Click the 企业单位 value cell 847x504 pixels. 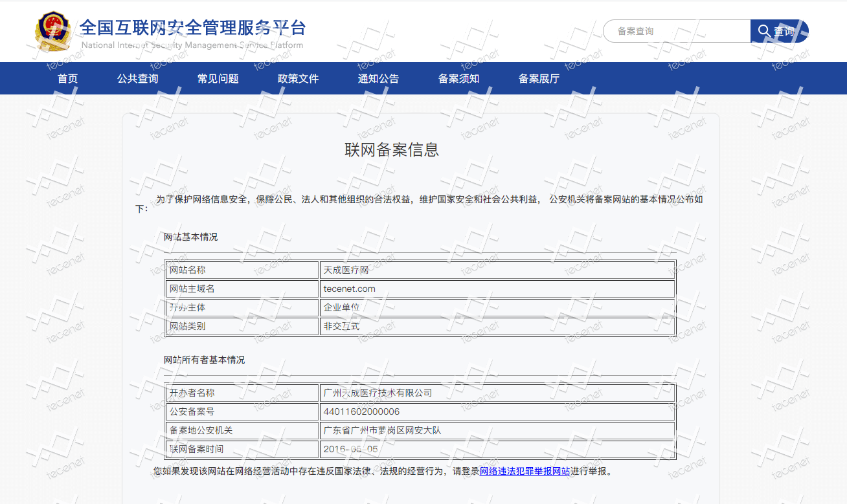(x=497, y=307)
